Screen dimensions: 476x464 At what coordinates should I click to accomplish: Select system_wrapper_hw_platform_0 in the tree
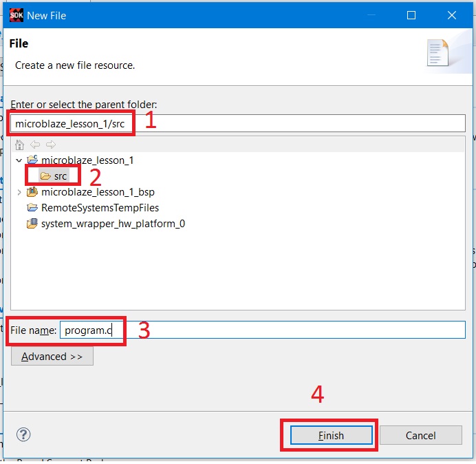tap(113, 224)
